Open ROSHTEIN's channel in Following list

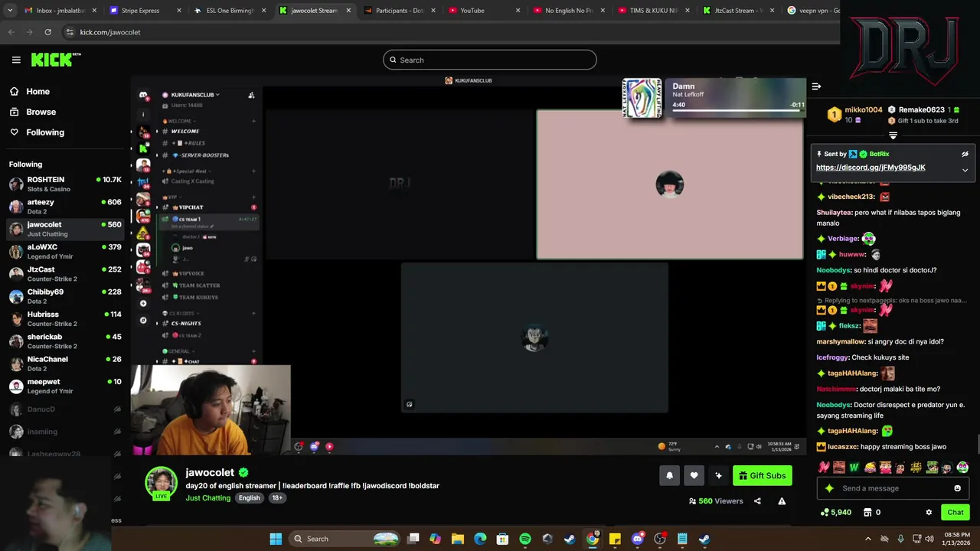[65, 184]
